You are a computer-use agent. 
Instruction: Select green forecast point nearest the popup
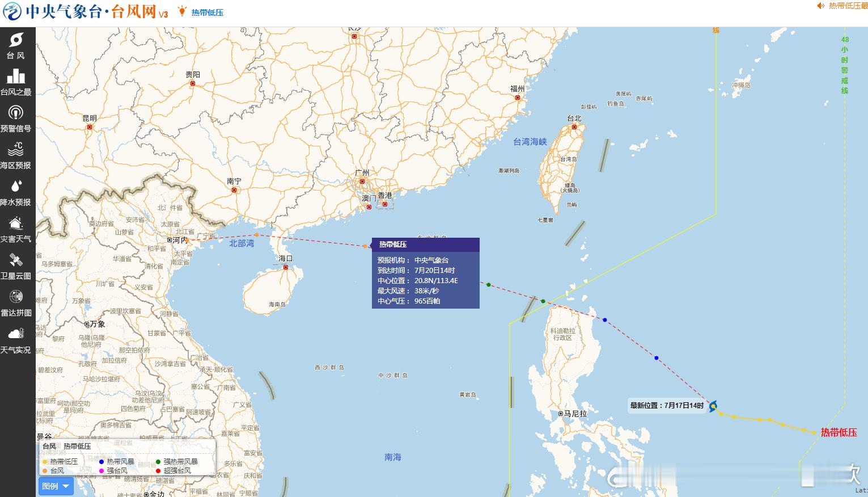[x=489, y=285]
